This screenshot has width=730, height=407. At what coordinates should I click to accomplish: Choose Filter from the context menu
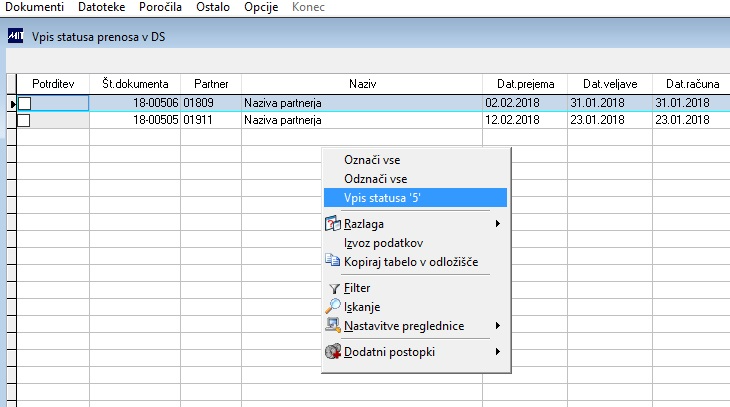click(x=415, y=288)
